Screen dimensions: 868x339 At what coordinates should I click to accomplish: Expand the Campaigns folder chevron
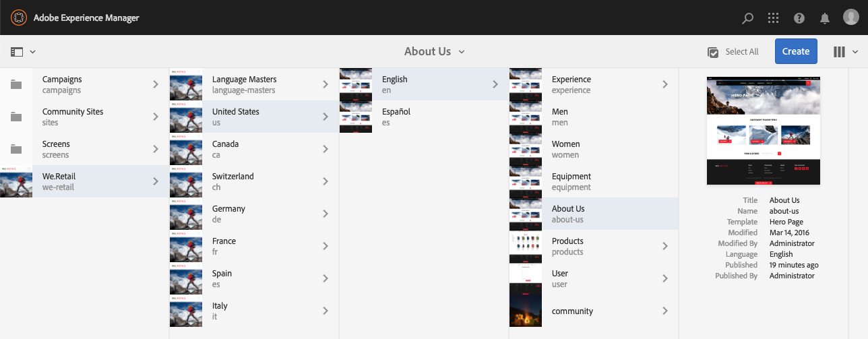pyautogui.click(x=156, y=84)
